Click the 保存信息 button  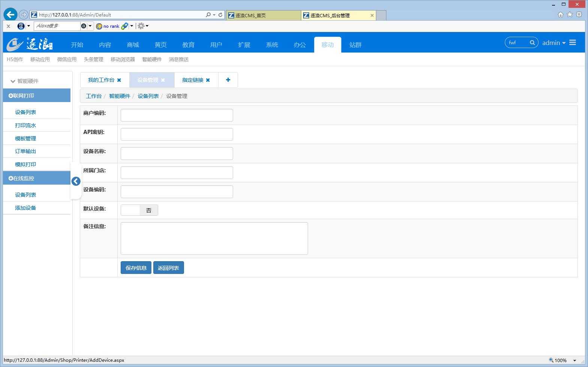[136, 268]
